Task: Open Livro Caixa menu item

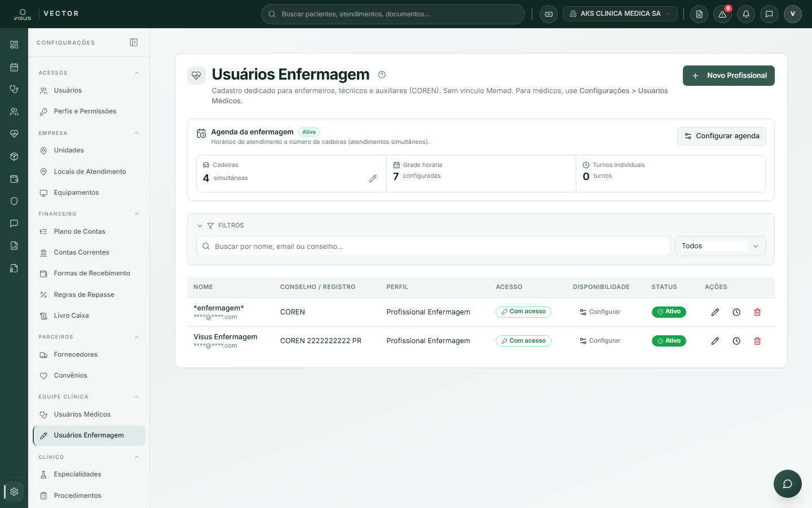Action: tap(89, 316)
